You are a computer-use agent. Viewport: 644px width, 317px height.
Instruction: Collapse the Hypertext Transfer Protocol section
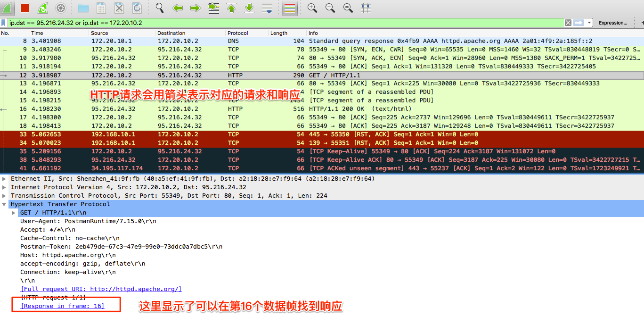coord(4,204)
